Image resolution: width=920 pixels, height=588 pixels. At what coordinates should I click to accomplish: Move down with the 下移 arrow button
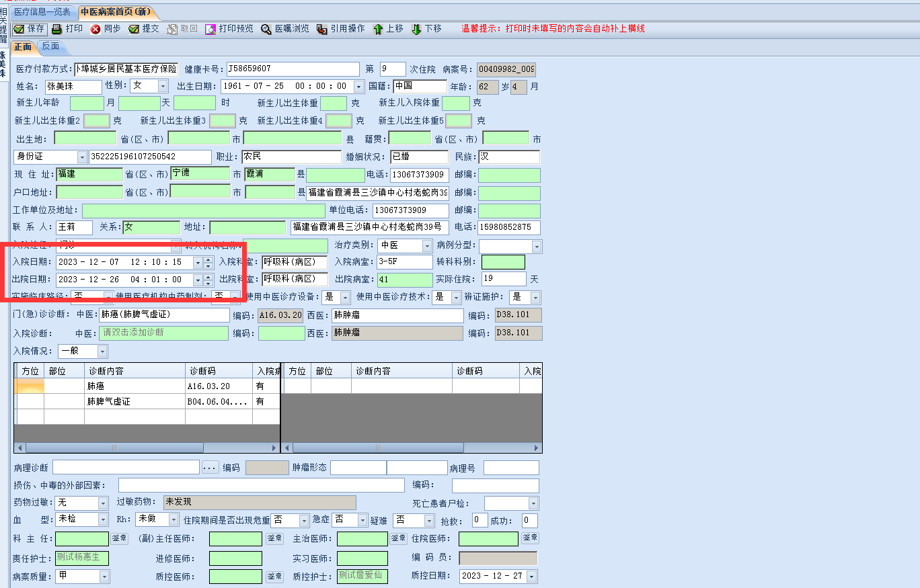[426, 29]
